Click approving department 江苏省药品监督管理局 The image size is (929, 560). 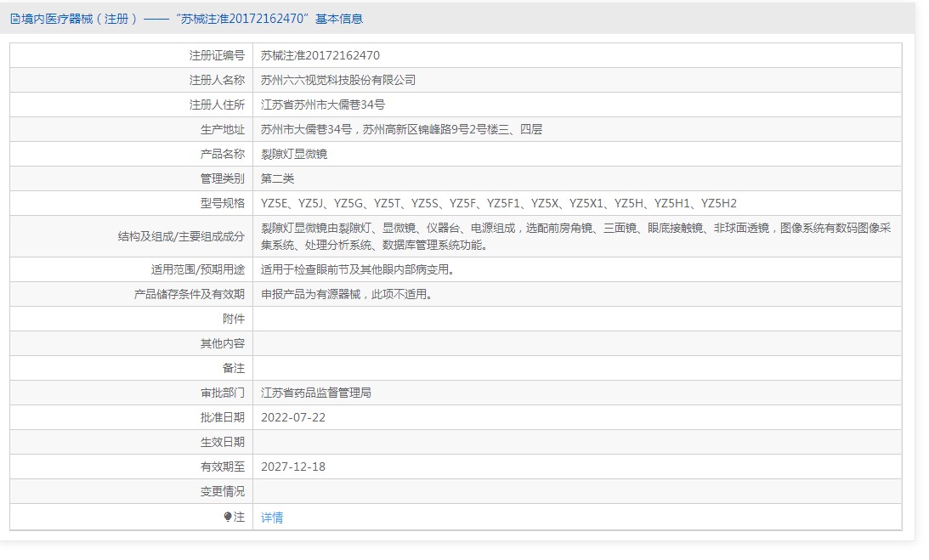[x=316, y=393]
